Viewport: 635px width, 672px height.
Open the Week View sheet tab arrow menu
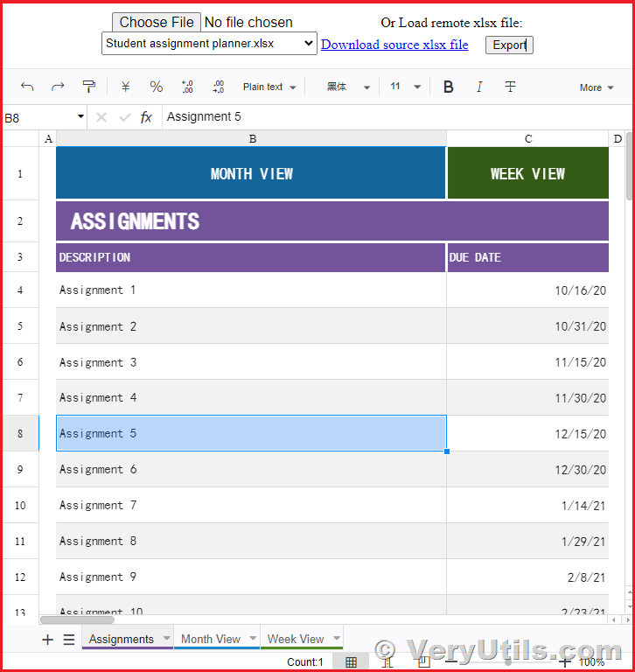(x=337, y=638)
